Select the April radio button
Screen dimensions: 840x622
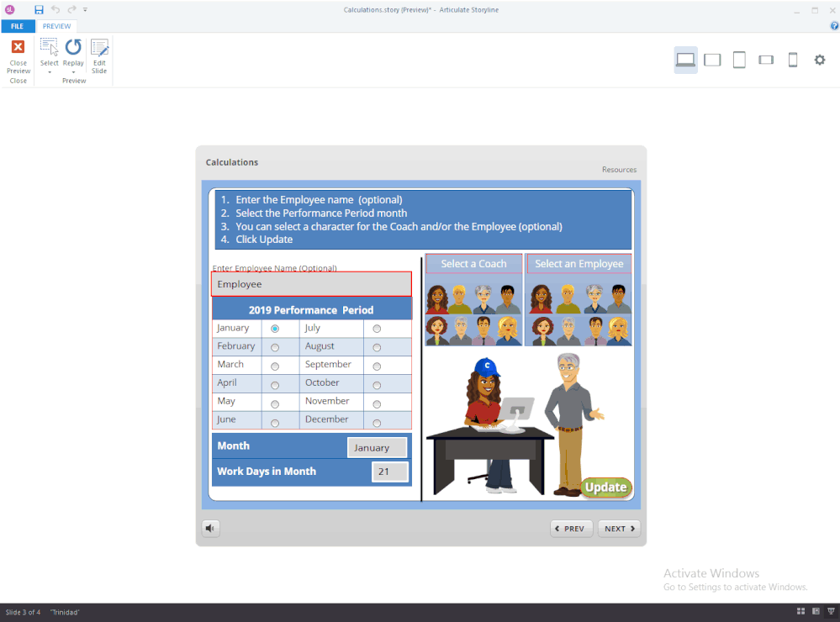point(275,385)
